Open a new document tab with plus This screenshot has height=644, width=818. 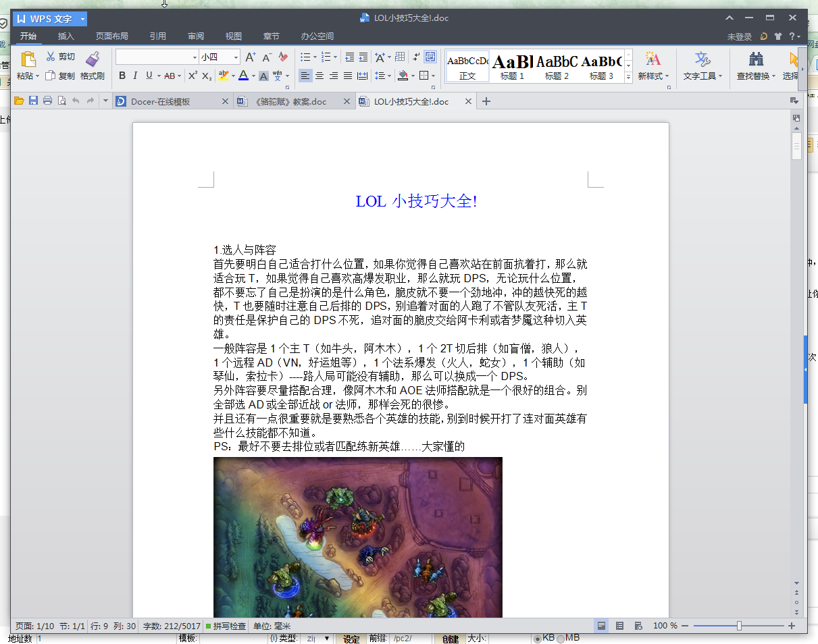coord(486,102)
